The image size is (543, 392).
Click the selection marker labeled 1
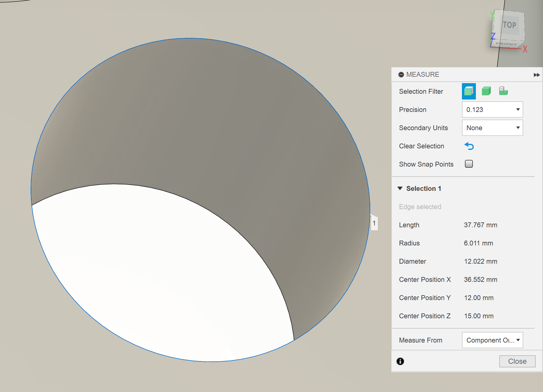coord(374,223)
